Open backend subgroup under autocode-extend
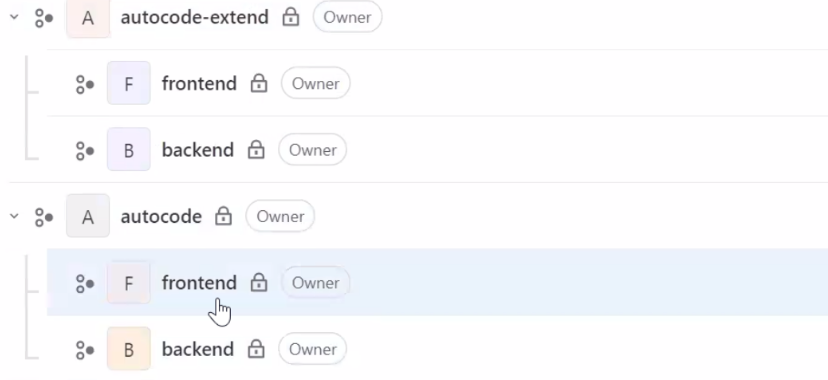The image size is (828, 380). click(x=197, y=150)
